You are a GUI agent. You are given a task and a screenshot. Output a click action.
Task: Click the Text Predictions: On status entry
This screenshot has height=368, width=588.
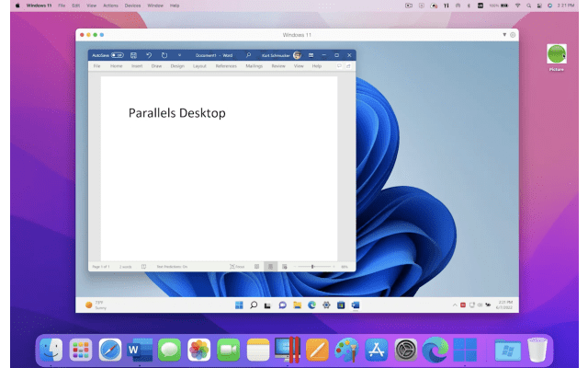tap(172, 267)
